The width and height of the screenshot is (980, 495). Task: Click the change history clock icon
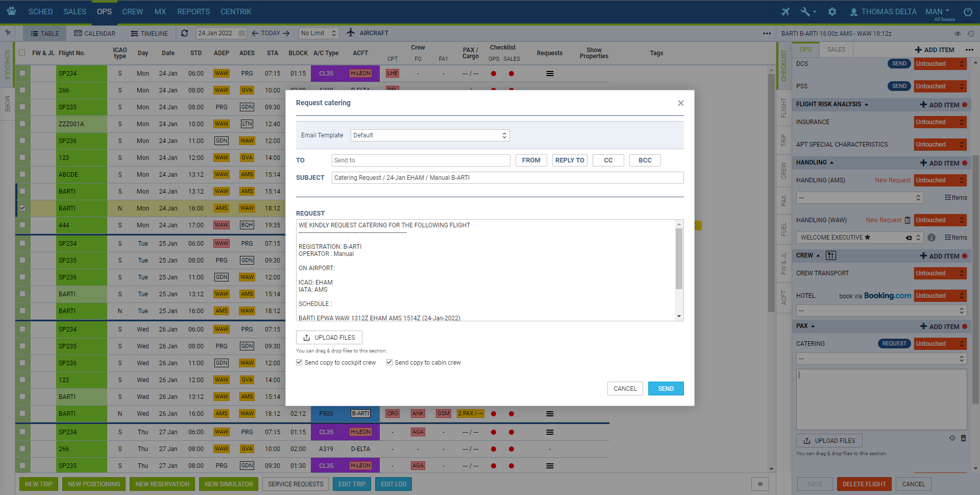[970, 34]
